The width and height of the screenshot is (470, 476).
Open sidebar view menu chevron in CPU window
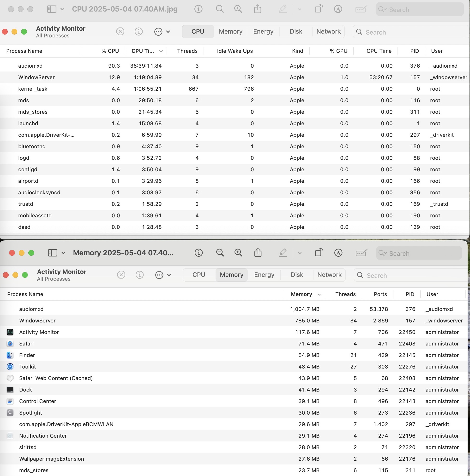(x=62, y=9)
